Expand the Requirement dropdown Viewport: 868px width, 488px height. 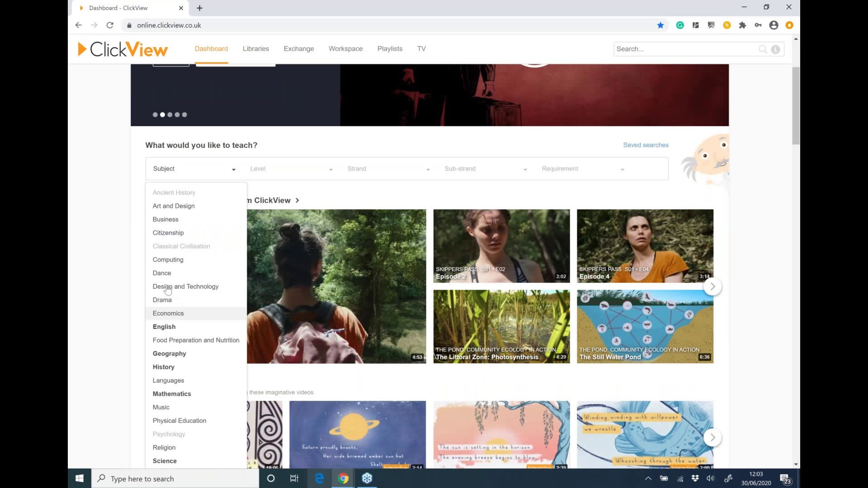coord(583,169)
